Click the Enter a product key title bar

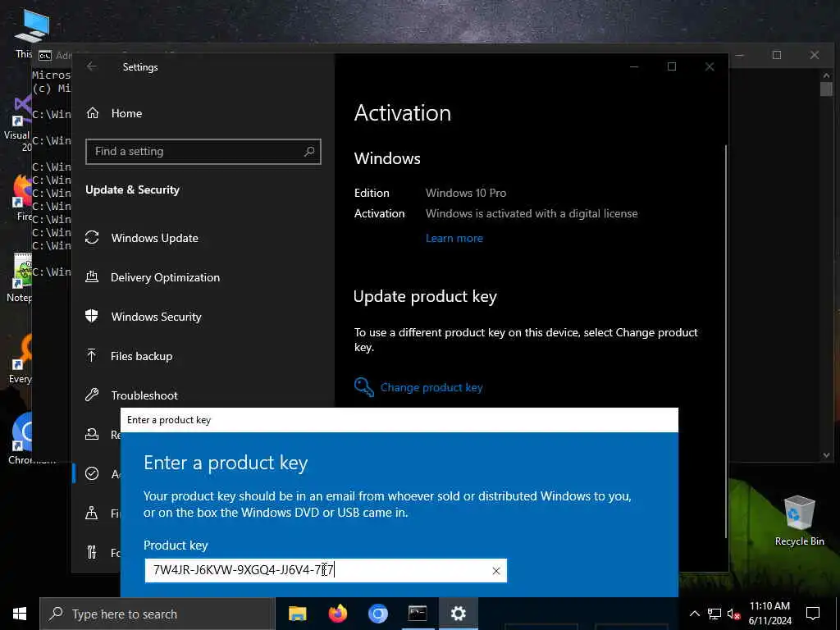[399, 420]
